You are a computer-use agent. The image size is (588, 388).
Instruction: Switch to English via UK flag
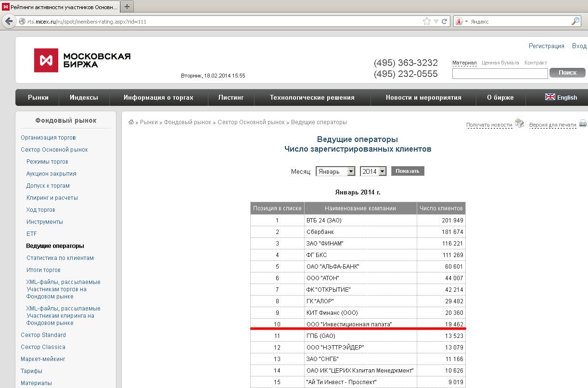pos(550,97)
